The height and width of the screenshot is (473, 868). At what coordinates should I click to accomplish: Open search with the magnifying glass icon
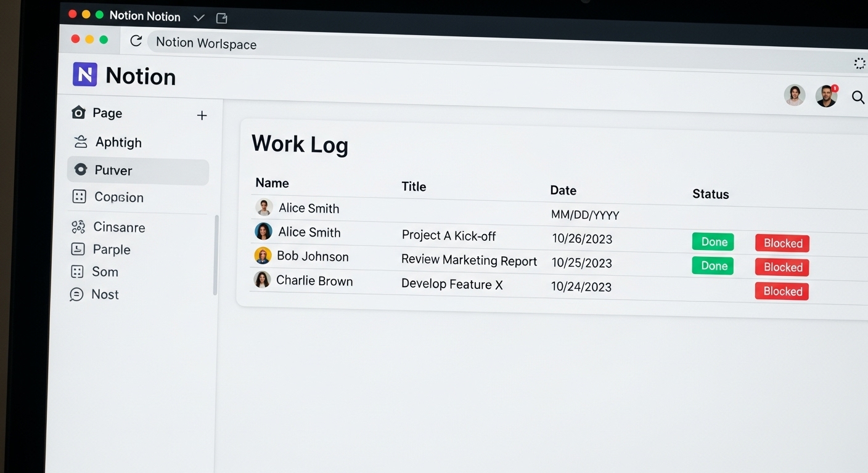click(858, 97)
